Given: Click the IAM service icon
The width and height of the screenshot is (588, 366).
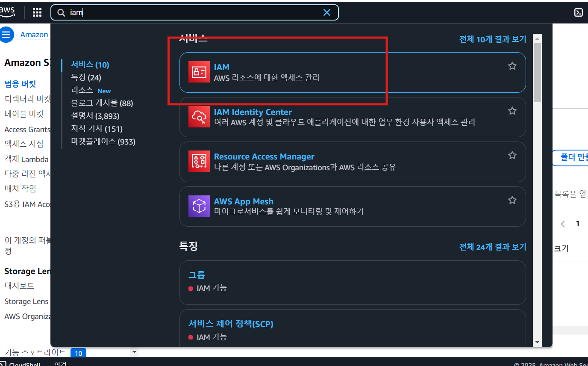Looking at the screenshot, I should 199,72.
